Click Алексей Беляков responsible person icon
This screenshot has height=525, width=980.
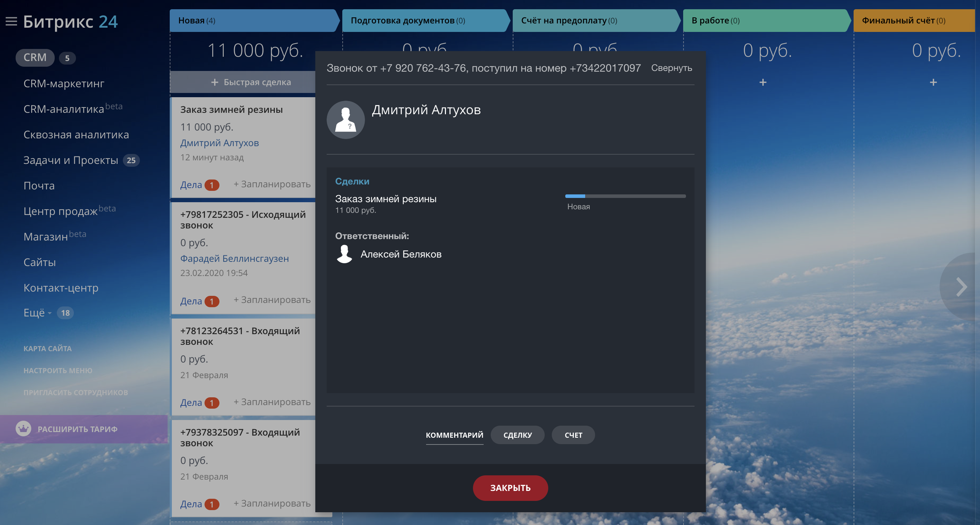coord(344,254)
